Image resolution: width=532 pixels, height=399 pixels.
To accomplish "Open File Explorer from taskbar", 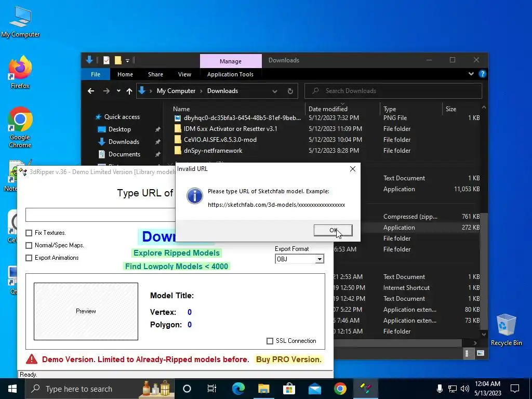I will [263, 389].
